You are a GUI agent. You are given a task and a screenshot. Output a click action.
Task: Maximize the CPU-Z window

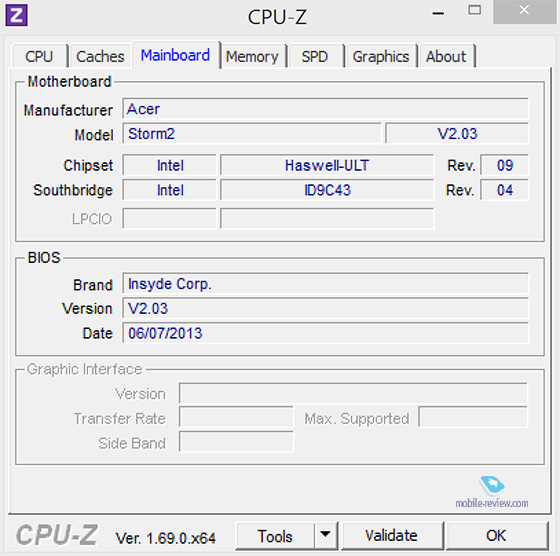(475, 11)
